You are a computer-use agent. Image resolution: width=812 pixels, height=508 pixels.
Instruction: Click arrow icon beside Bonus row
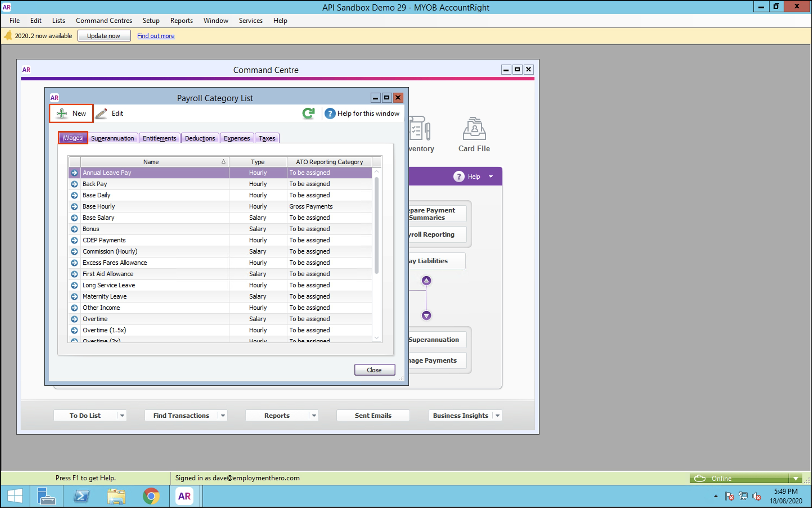click(x=74, y=229)
